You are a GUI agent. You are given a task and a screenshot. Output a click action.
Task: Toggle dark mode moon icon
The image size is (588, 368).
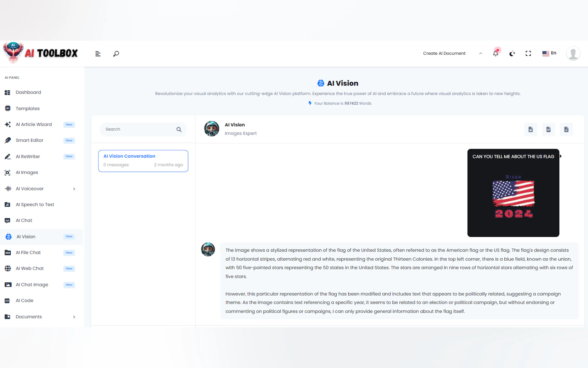tap(512, 53)
